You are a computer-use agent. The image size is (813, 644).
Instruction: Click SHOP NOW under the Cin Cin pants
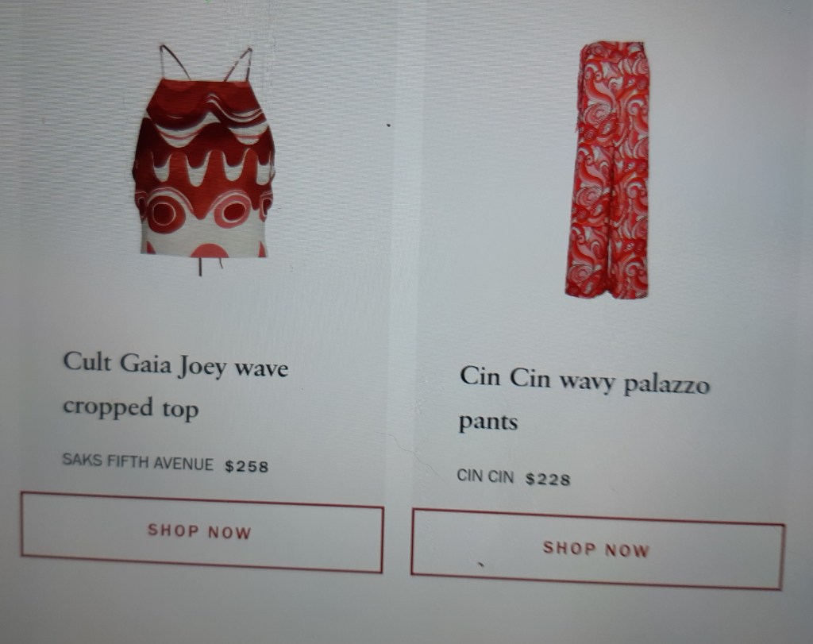point(597,550)
